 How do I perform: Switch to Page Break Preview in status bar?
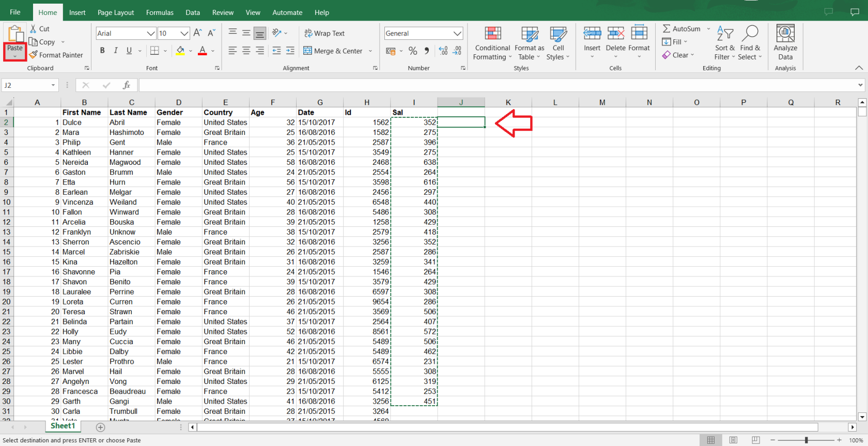(755, 440)
